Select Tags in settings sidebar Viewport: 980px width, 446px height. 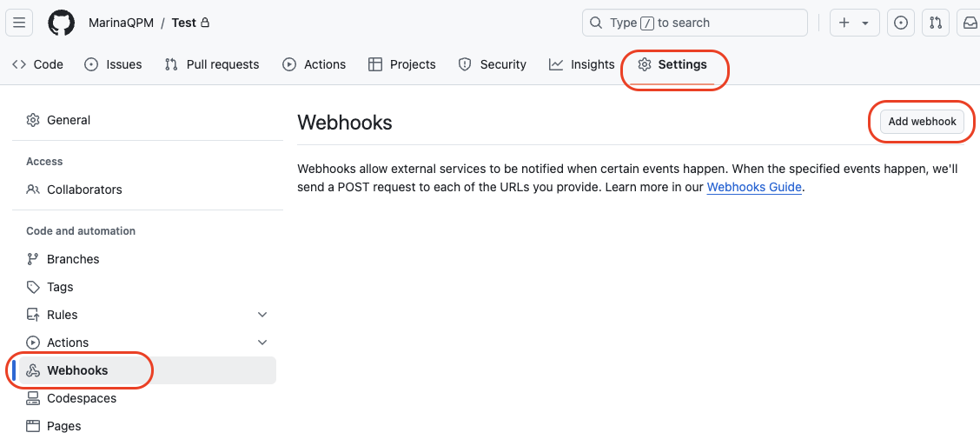tap(60, 287)
